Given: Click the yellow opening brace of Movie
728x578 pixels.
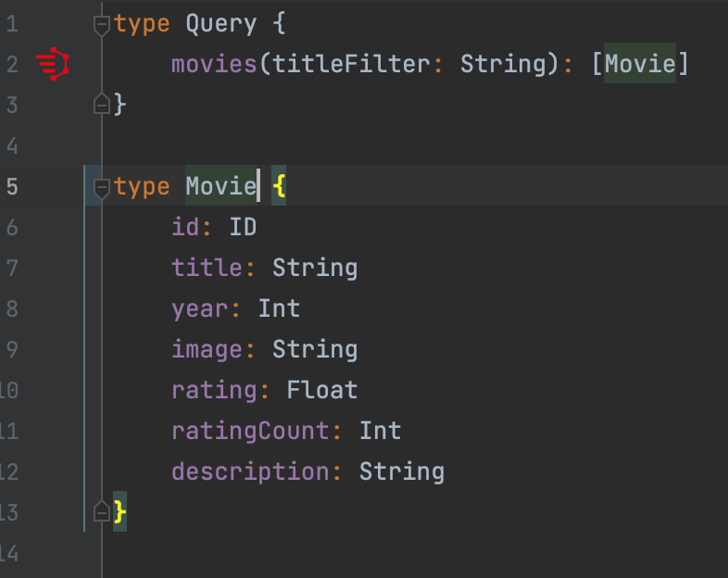Looking at the screenshot, I should click(x=279, y=186).
